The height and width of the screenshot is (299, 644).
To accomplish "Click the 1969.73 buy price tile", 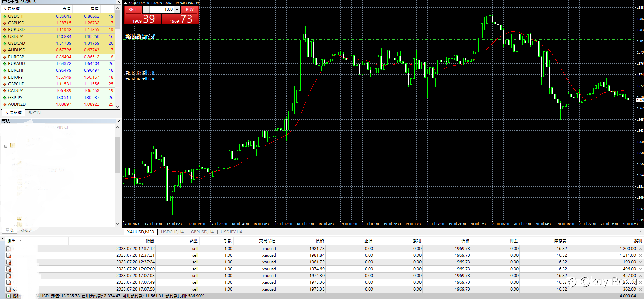I will (180, 19).
